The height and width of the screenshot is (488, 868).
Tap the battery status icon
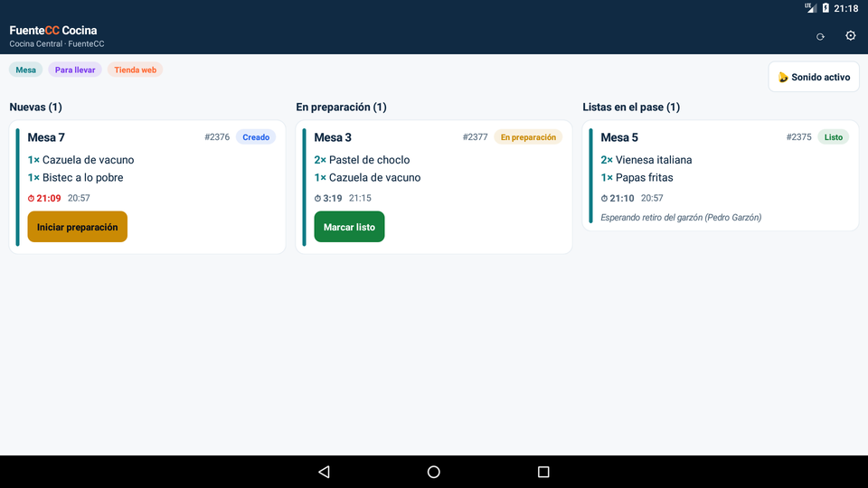[826, 8]
